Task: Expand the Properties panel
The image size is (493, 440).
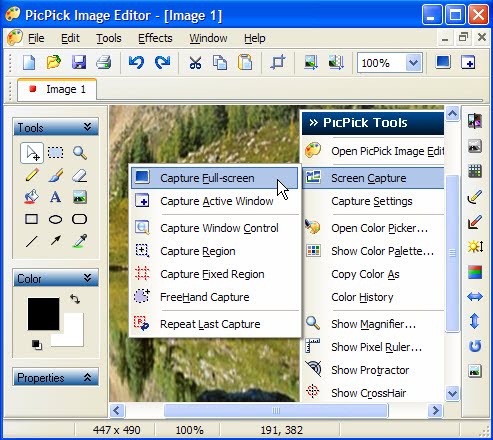Action: coord(88,377)
